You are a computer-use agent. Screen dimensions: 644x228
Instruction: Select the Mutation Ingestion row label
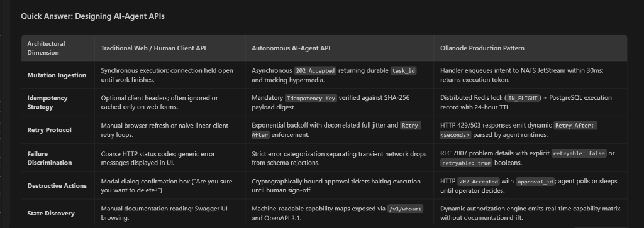[x=57, y=75]
